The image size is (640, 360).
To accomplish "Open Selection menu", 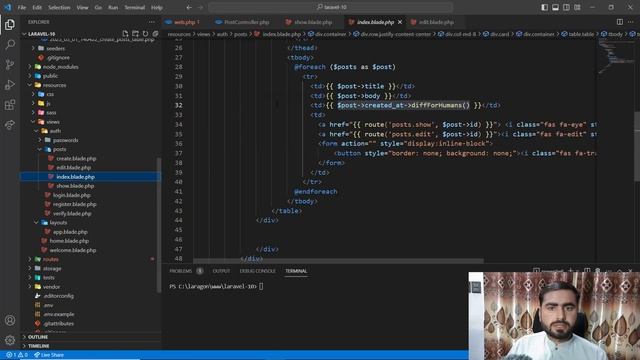I will click(59, 7).
